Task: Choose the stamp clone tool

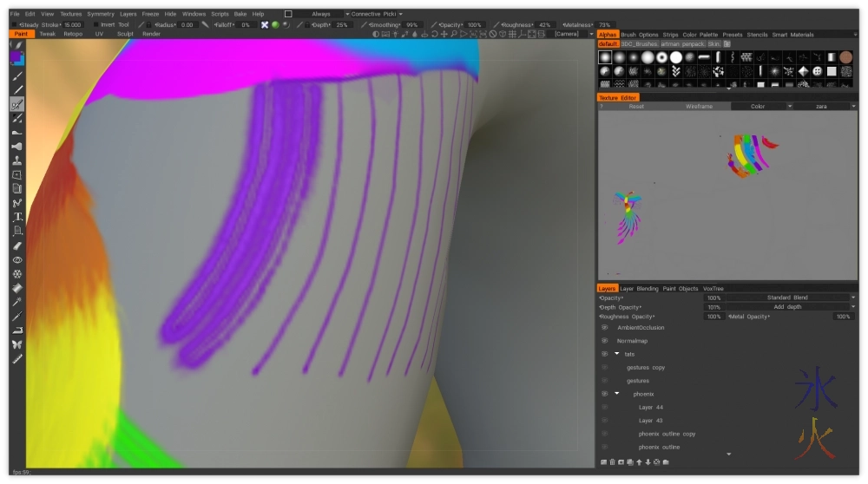Action: click(16, 160)
